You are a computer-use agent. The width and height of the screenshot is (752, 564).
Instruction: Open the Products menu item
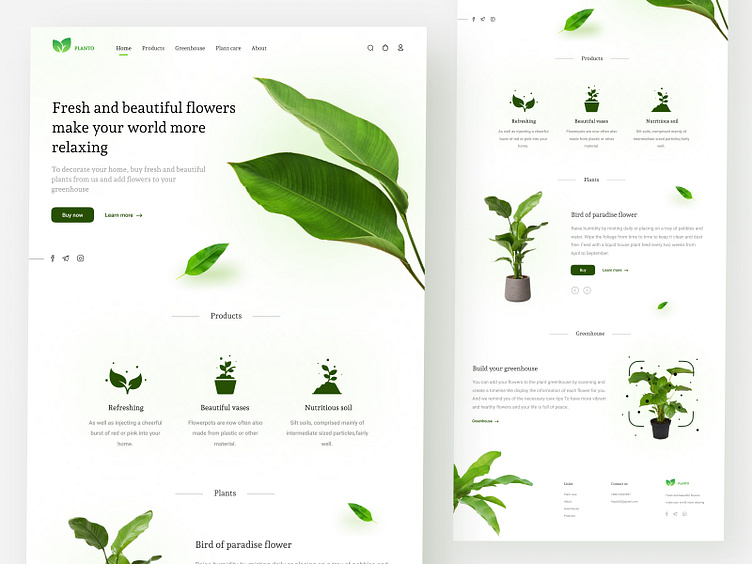(153, 48)
